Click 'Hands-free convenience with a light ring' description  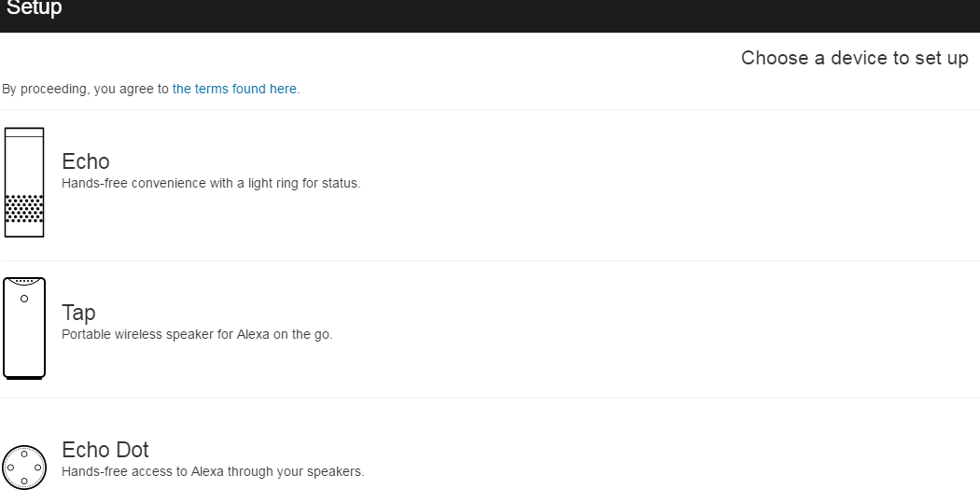click(x=211, y=183)
